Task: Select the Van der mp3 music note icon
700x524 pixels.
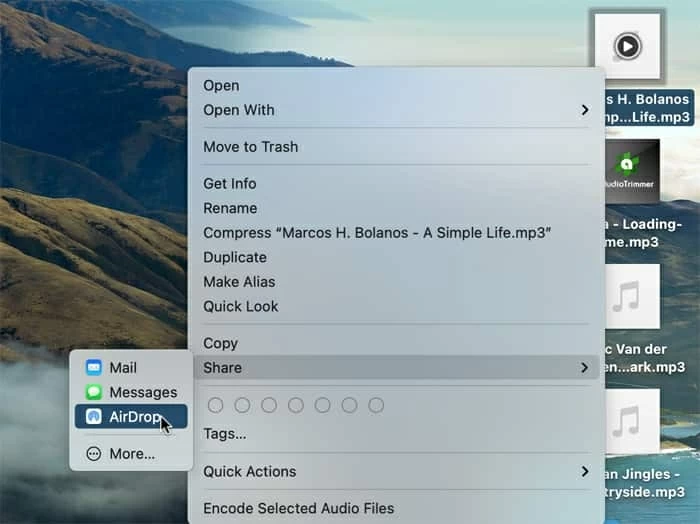Action: click(x=627, y=297)
